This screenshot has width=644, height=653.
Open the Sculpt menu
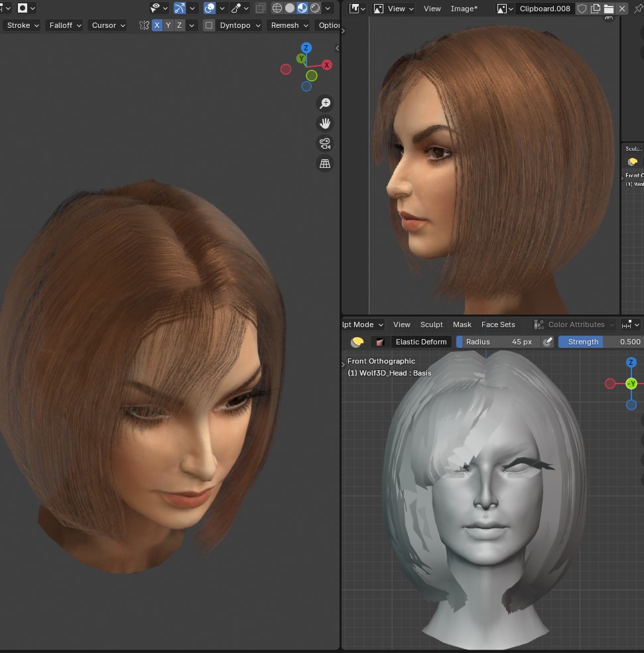(x=431, y=325)
